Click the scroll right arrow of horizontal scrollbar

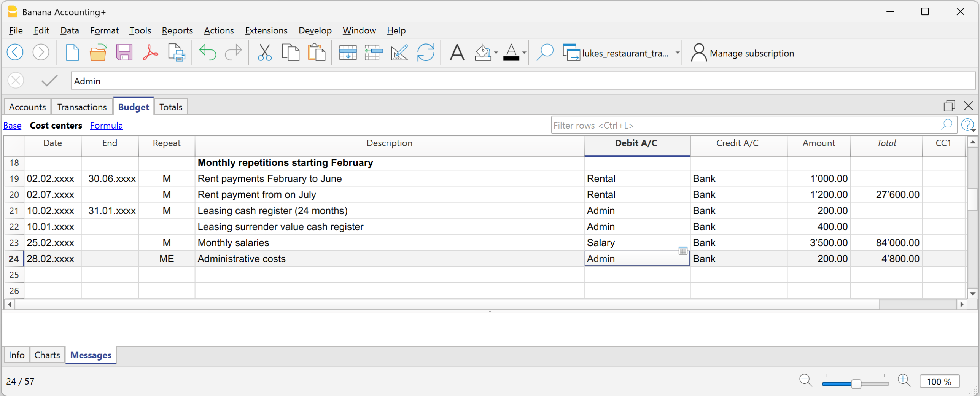[962, 304]
